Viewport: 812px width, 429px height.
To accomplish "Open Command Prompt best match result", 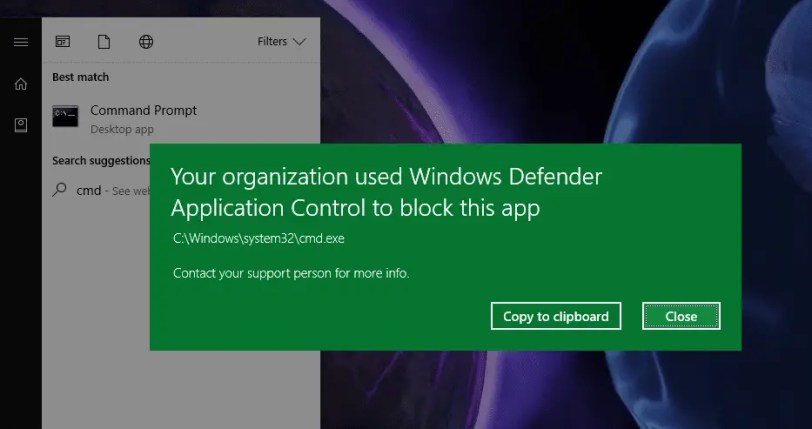I will (181, 118).
